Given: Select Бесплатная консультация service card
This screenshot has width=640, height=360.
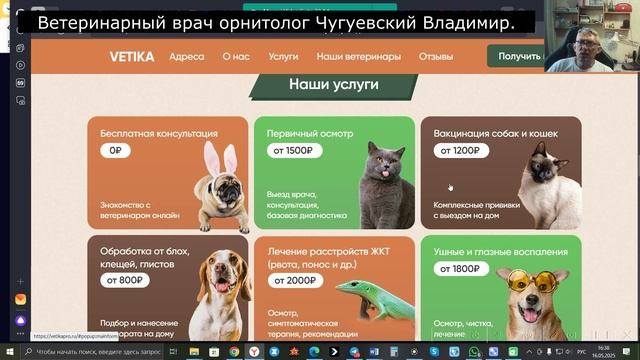Looking at the screenshot, I should [168, 173].
